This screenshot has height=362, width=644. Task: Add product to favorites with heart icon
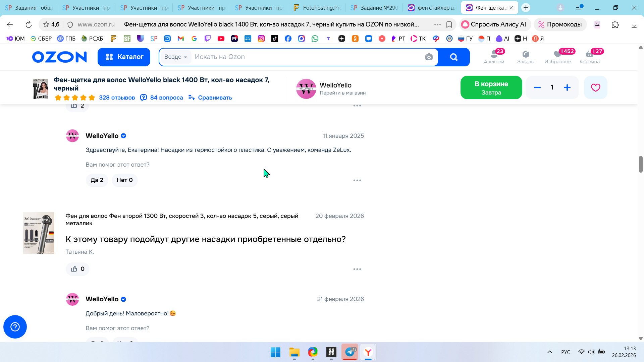coord(595,87)
